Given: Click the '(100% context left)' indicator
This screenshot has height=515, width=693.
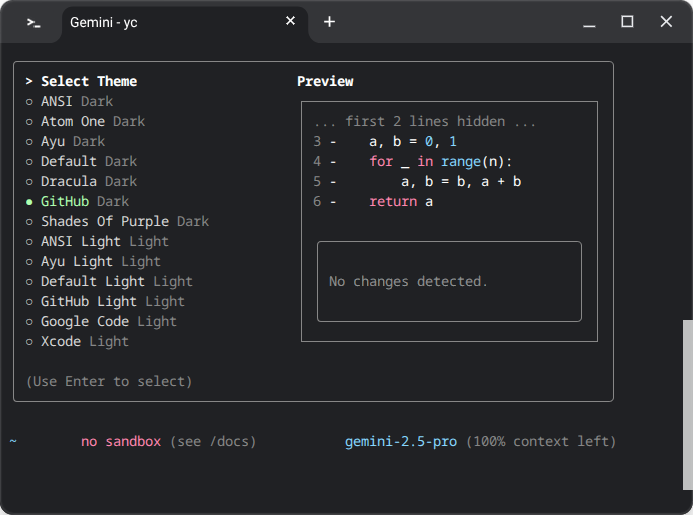Looking at the screenshot, I should pos(541,442).
